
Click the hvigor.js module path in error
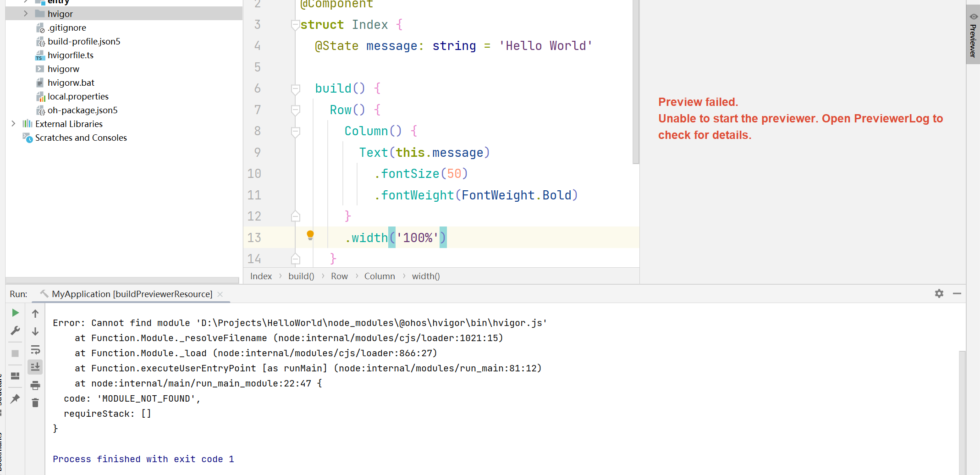[371, 323]
